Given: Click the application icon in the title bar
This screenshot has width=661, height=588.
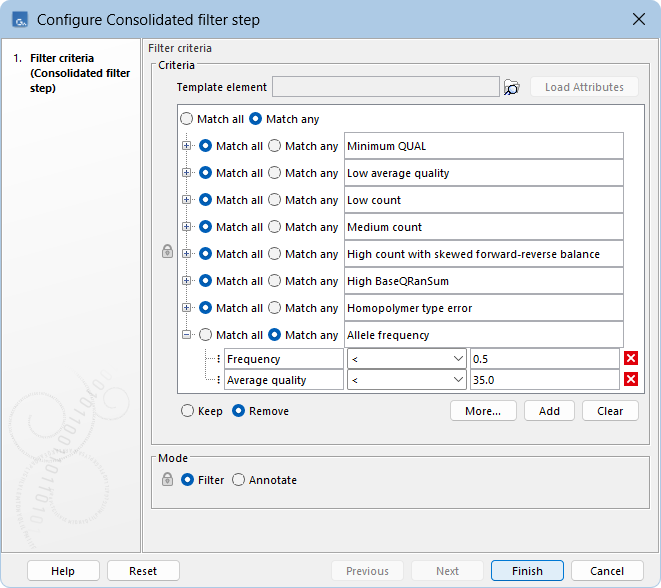Looking at the screenshot, I should coord(20,20).
